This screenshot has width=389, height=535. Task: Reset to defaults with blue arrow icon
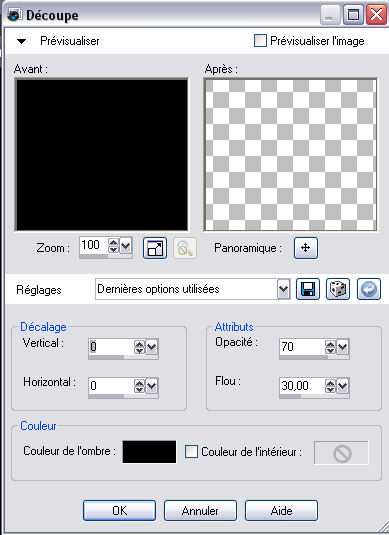tap(369, 289)
